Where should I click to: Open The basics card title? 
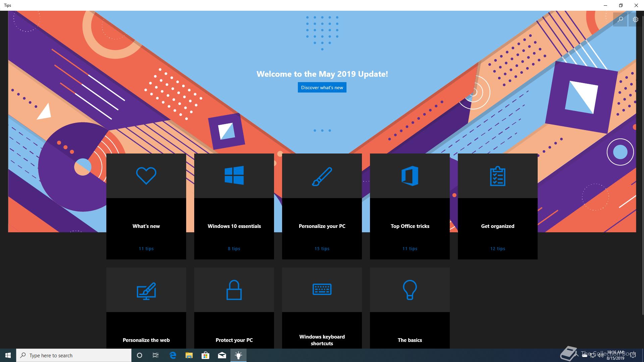pos(410,340)
